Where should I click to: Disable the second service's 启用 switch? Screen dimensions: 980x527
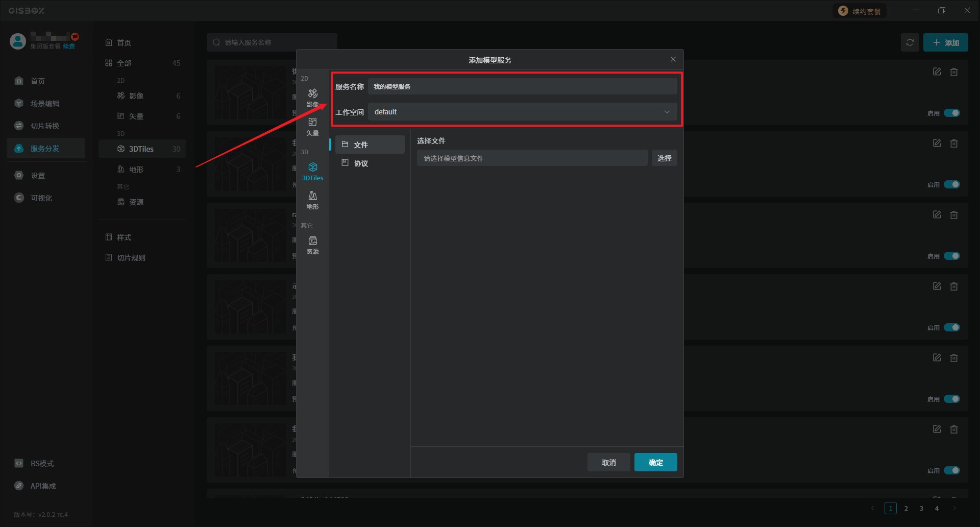coord(951,184)
